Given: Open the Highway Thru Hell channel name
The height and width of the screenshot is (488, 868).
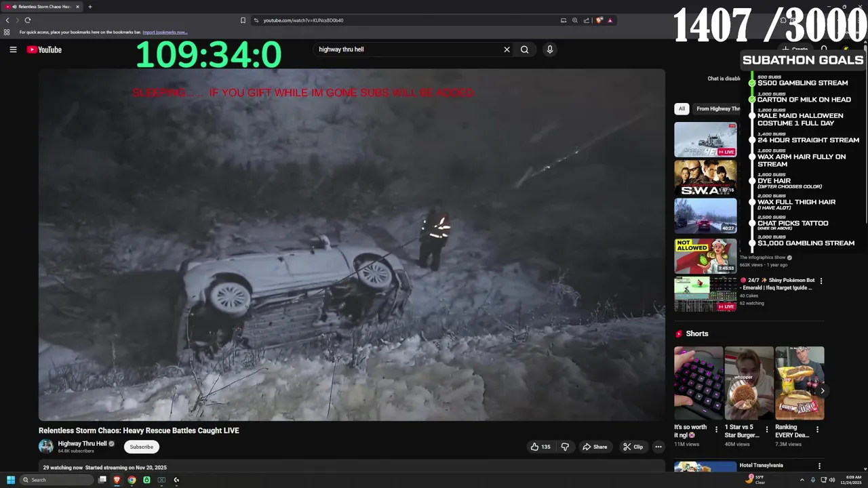Looking at the screenshot, I should (82, 444).
